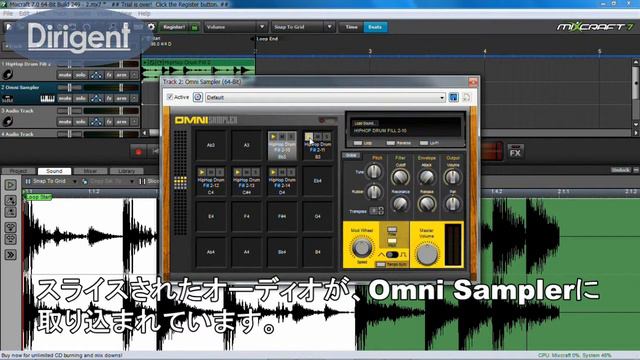This screenshot has width=640, height=360.
Task: Click the Resonance knob
Action: click(400, 203)
